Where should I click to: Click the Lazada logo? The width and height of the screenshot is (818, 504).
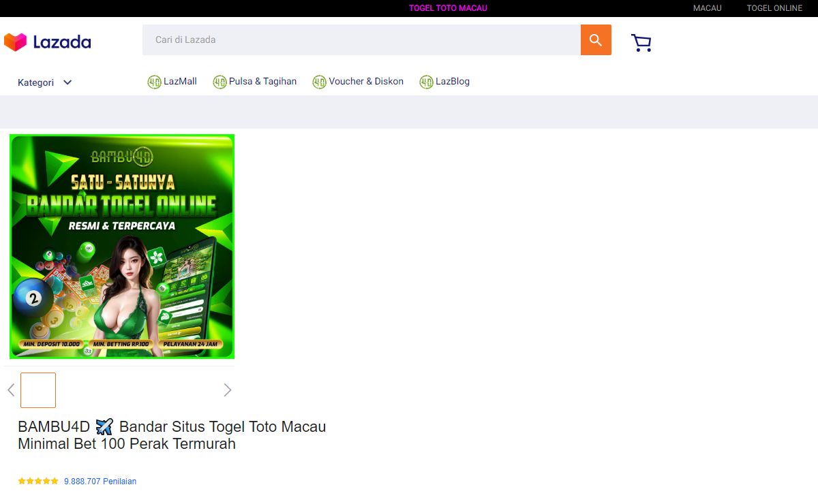[x=48, y=42]
